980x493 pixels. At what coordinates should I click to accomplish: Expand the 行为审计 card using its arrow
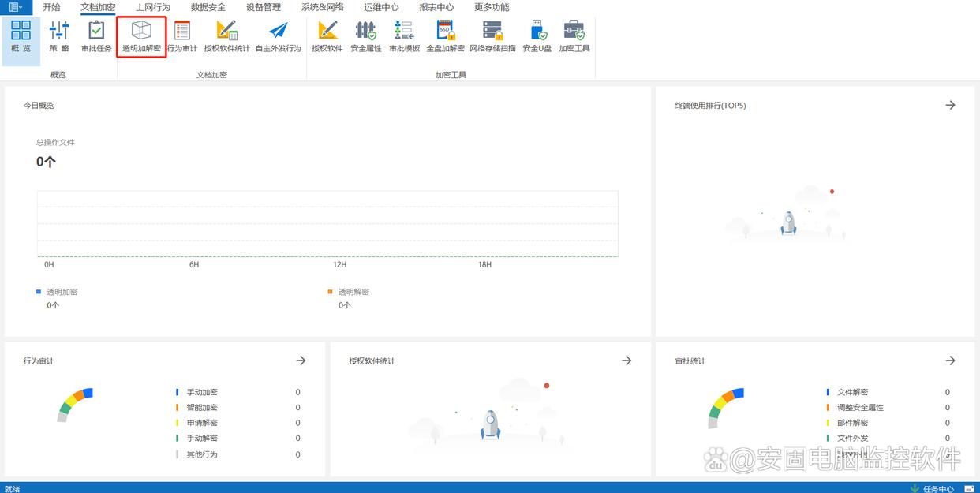pyautogui.click(x=301, y=360)
